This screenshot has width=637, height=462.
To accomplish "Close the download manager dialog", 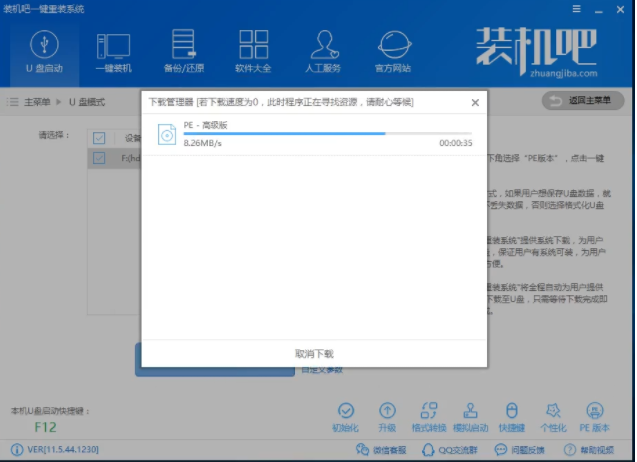I will [474, 101].
